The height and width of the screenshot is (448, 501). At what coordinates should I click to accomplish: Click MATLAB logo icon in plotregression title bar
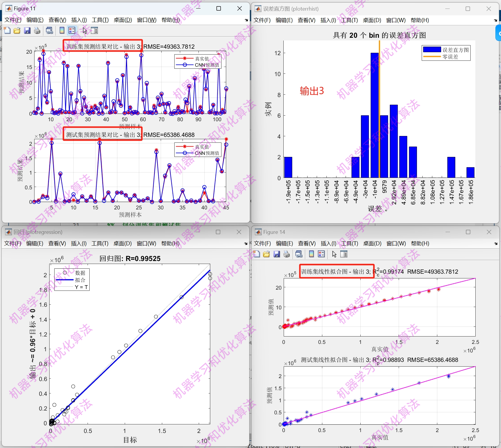(8, 232)
